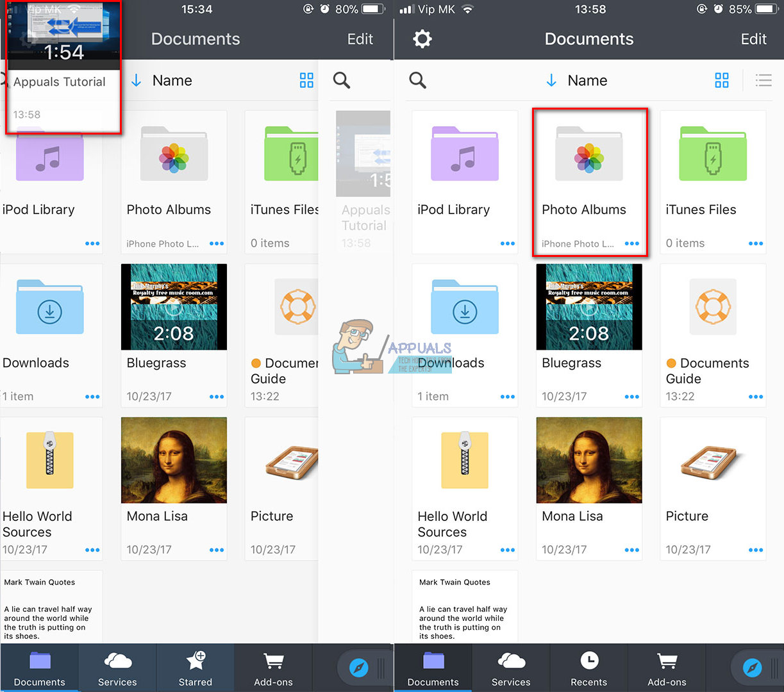Screen dimensions: 784x692
Task: Open iTunes Files folder on right screen
Action: point(713,181)
